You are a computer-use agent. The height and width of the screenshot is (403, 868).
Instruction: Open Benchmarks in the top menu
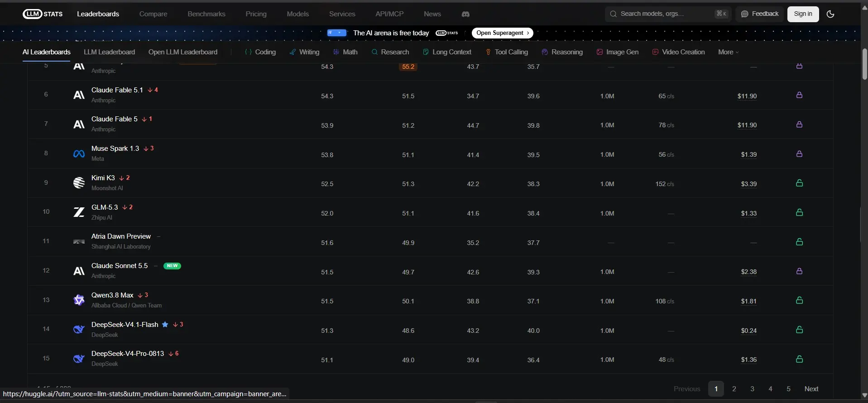pyautogui.click(x=206, y=14)
